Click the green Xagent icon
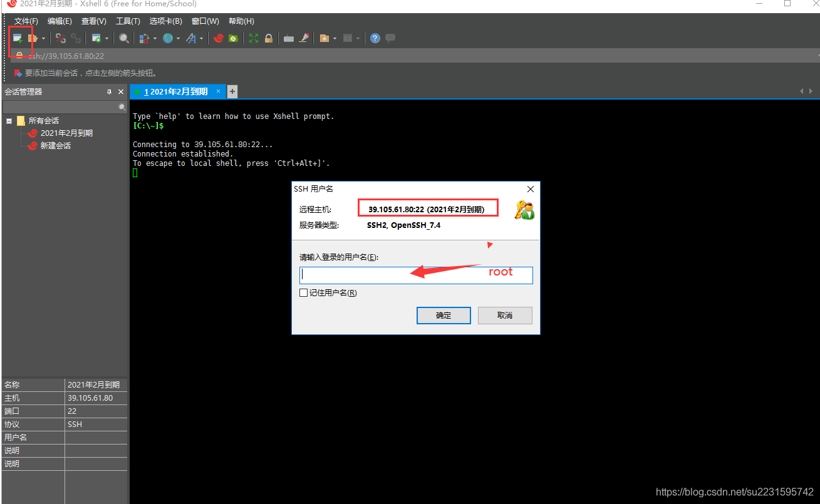 point(233,38)
